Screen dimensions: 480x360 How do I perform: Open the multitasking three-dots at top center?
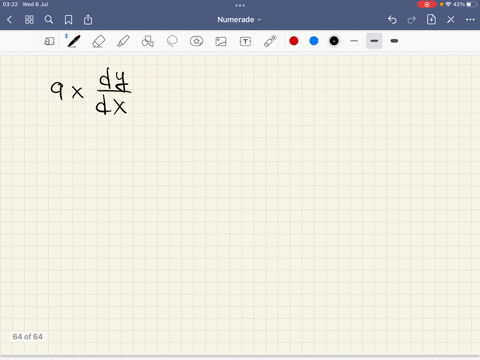point(240,5)
